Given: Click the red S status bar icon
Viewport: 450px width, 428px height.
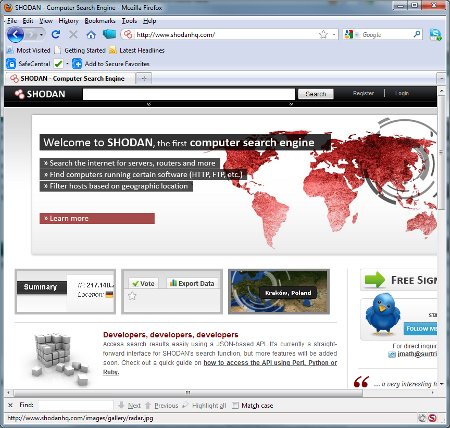Looking at the screenshot, I should click(433, 418).
